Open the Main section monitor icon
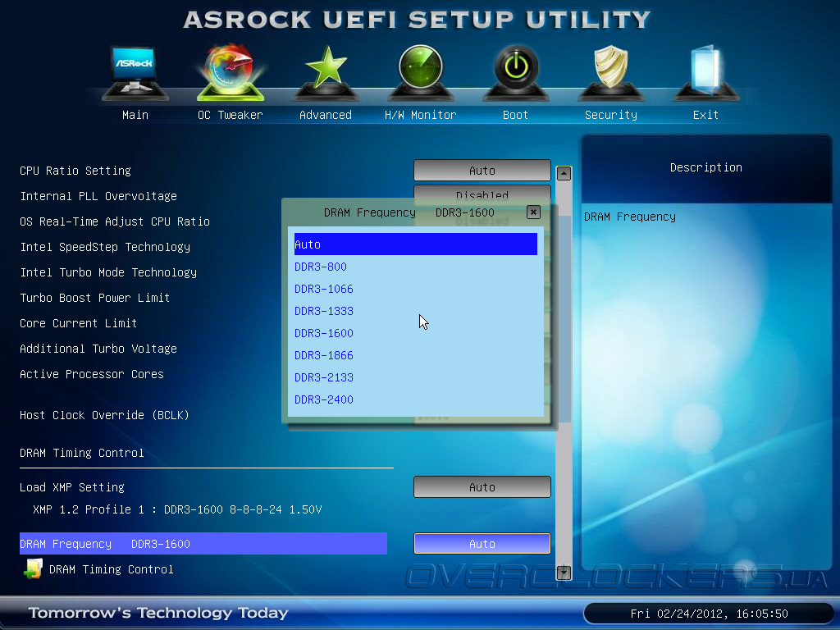840x630 pixels. coord(135,73)
